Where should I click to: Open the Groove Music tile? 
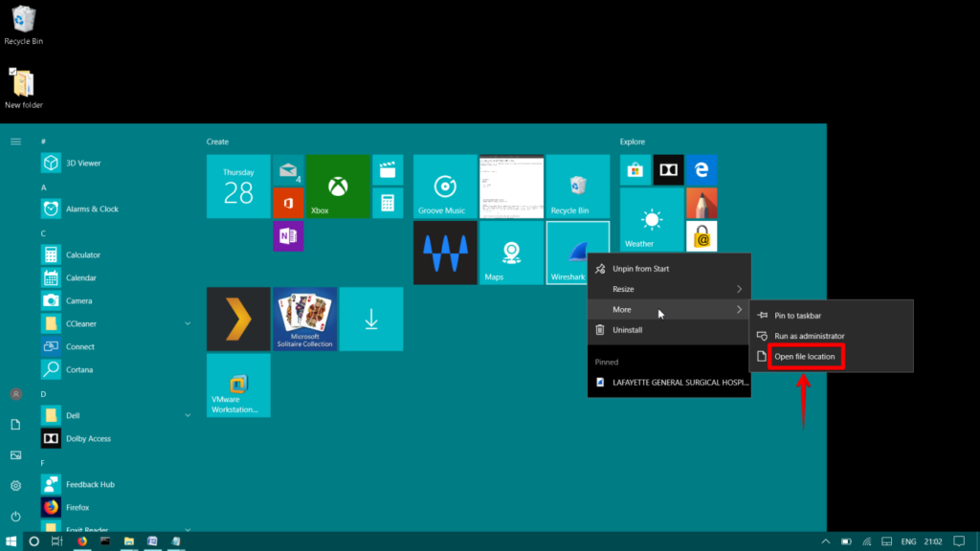tap(445, 187)
